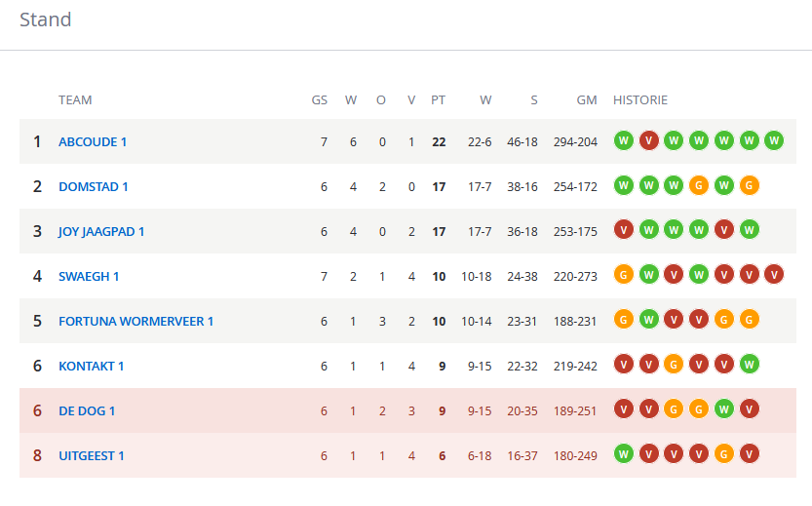View DE DOG 1 team page
This screenshot has width=812, height=506.
click(87, 410)
